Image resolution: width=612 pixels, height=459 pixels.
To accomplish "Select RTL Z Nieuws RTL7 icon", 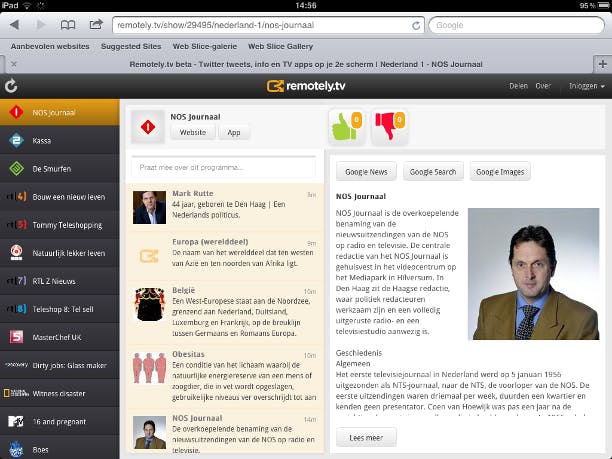I will [x=16, y=281].
